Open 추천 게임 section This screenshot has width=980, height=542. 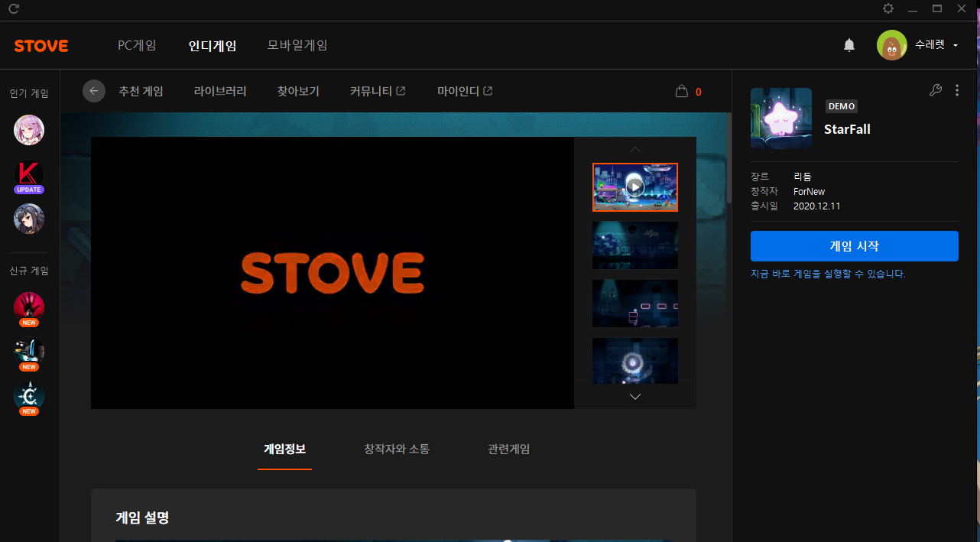click(141, 91)
